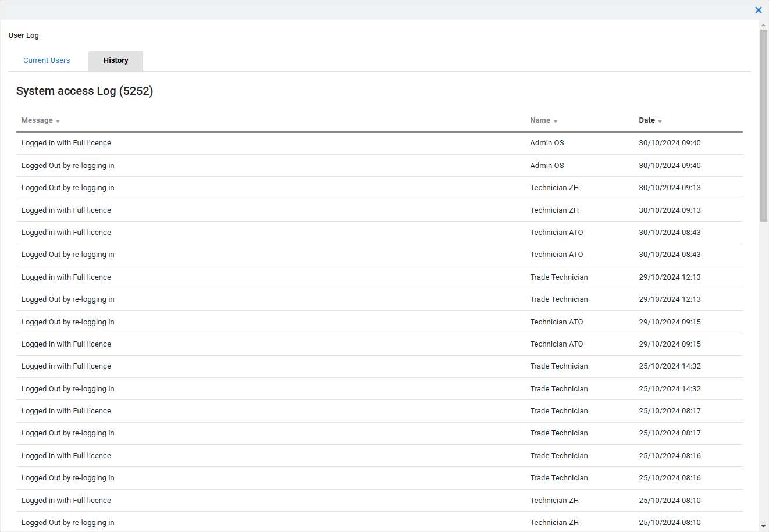Click the scrollbar down arrow
Viewport: 769px width, 532px height.
click(763, 526)
